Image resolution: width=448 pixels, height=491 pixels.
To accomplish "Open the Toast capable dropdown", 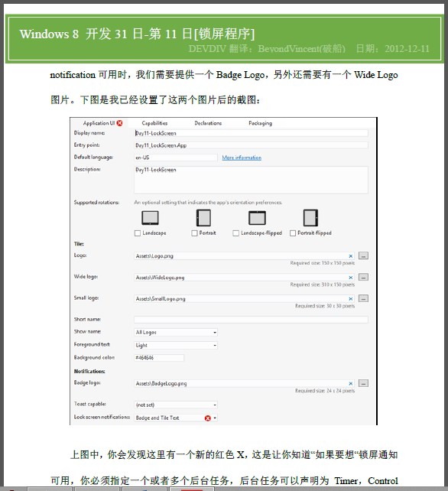I will point(176,405).
